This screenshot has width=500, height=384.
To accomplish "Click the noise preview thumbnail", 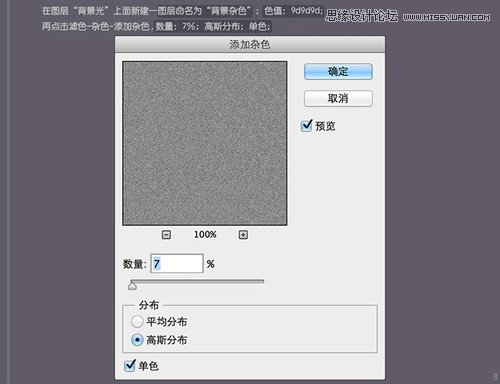I will pos(205,143).
